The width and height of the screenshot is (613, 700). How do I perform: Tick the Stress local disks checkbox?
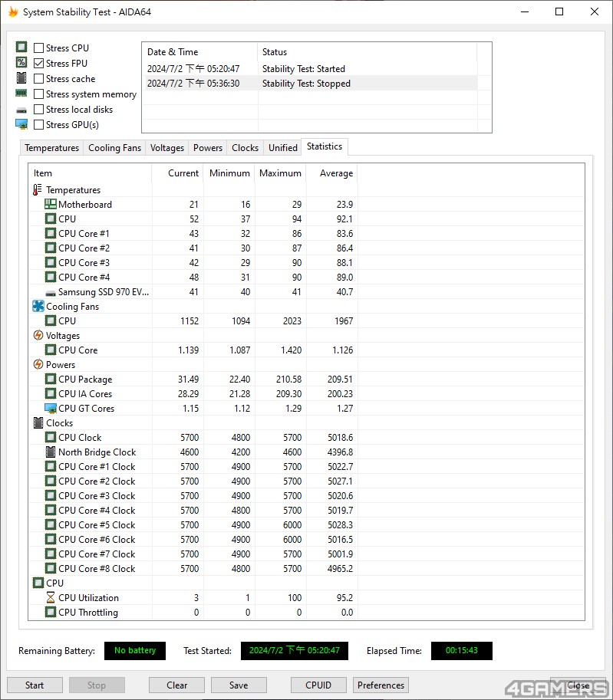[x=39, y=110]
